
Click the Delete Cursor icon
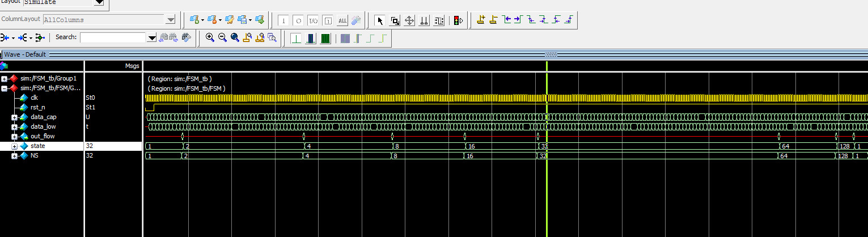(493, 20)
